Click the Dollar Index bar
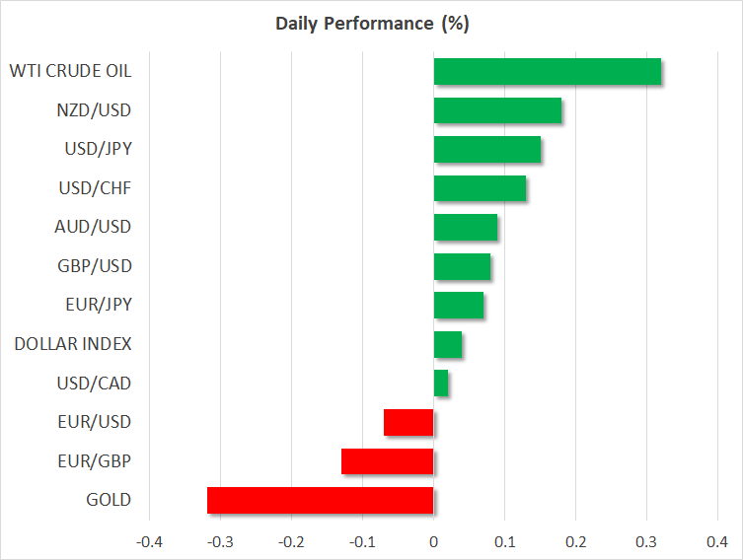Viewport: 743px width, 560px height. click(x=448, y=345)
